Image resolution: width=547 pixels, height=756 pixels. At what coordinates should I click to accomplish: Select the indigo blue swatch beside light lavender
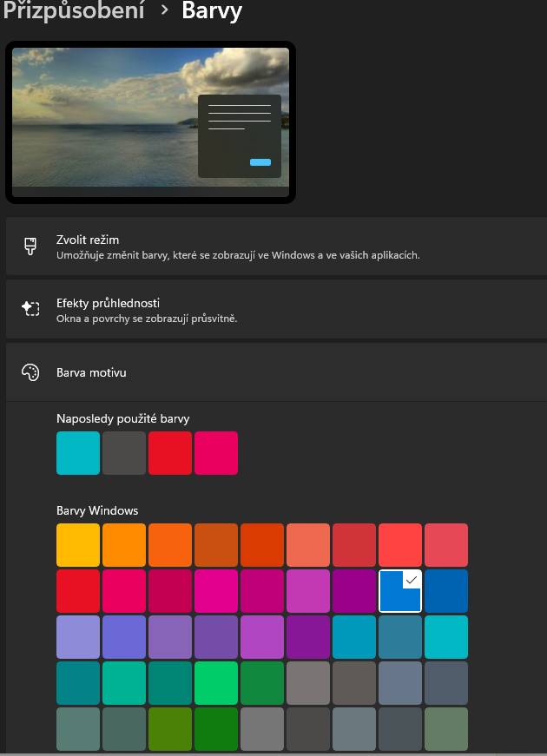click(124, 637)
